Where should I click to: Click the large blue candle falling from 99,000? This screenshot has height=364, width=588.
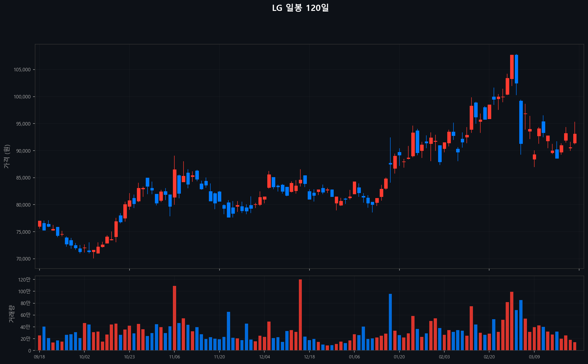(x=521, y=122)
